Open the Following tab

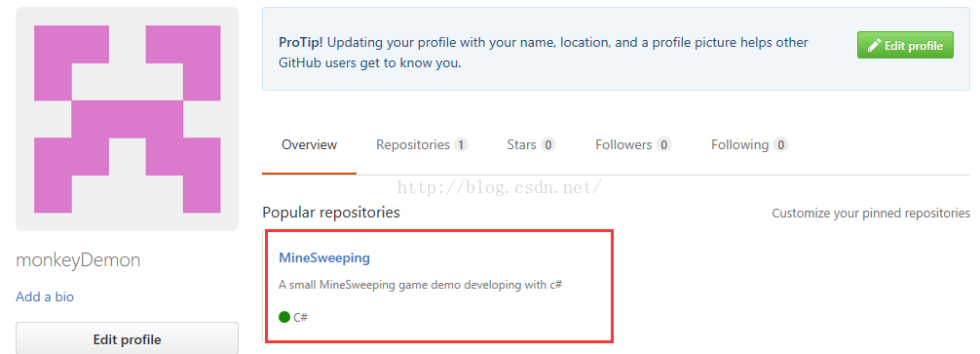(x=749, y=145)
